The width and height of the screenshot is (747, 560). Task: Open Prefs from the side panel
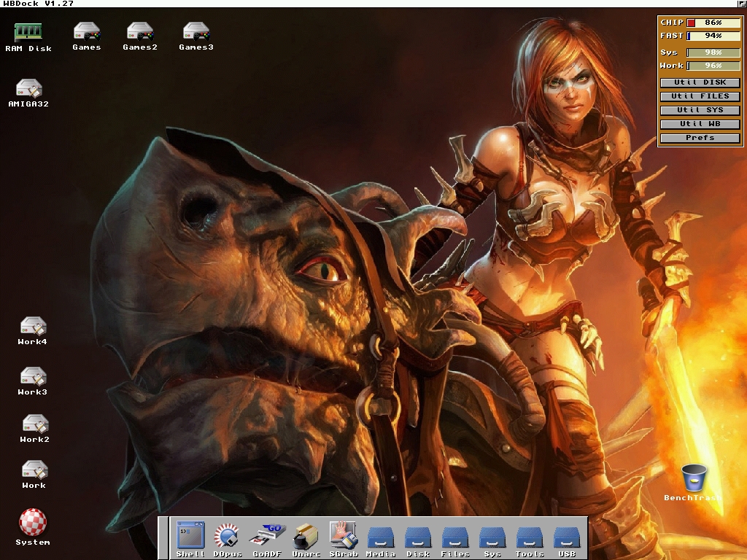pos(700,138)
